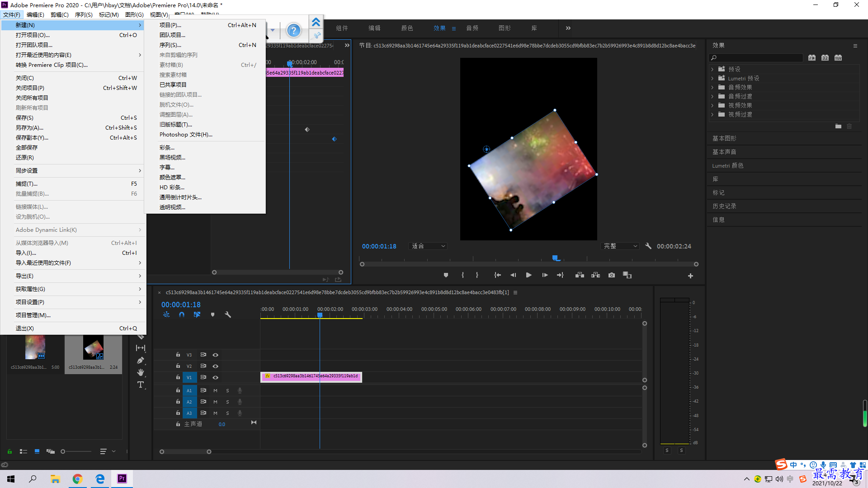Screen dimensions: 868x488
Task: Choose 序列(S)... in New submenu
Action: (x=204, y=45)
